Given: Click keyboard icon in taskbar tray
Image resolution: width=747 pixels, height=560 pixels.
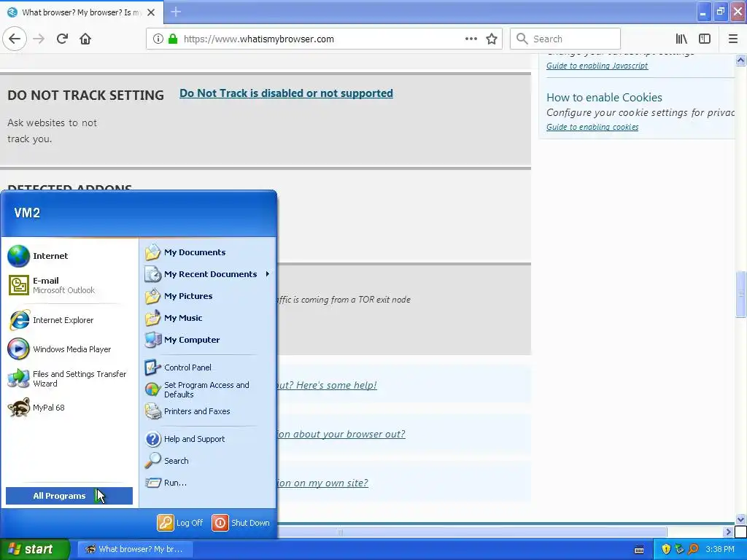Looking at the screenshot, I should click(639, 550).
